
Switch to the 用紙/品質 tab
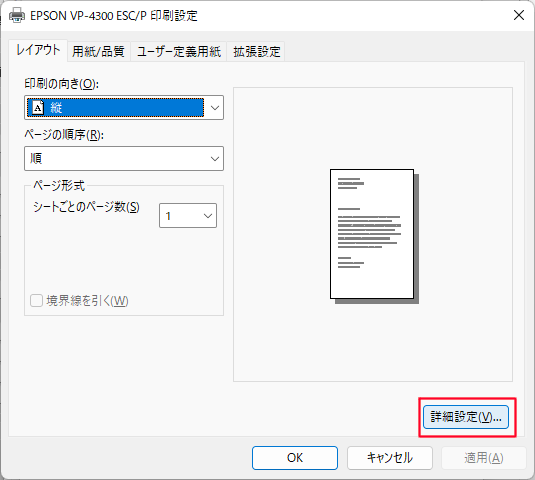tap(98, 52)
